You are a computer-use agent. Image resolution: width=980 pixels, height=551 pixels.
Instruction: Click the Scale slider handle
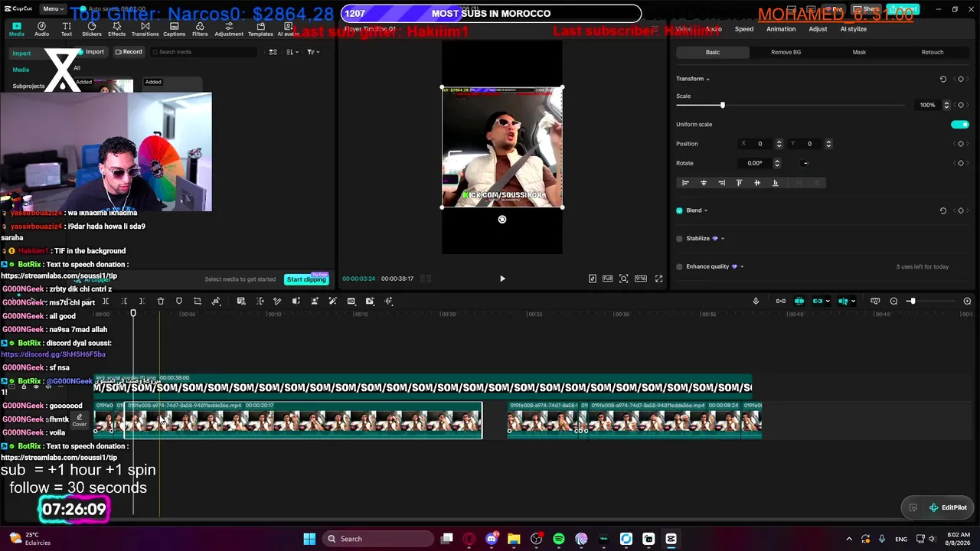coord(722,105)
